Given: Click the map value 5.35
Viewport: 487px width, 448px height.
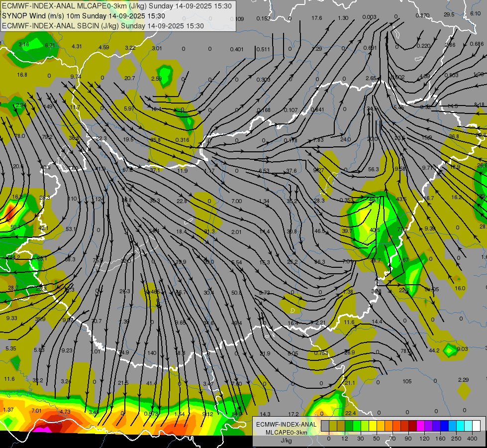Looking at the screenshot, I should [10, 348].
